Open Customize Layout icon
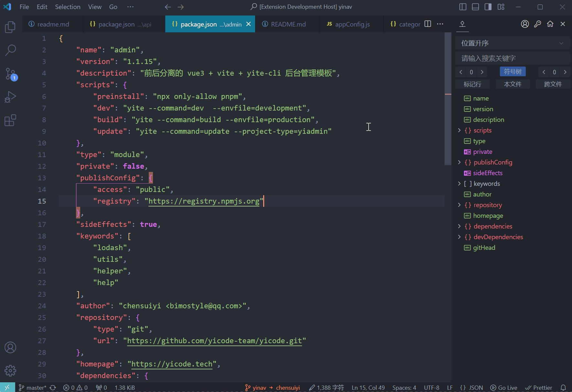 (501, 7)
